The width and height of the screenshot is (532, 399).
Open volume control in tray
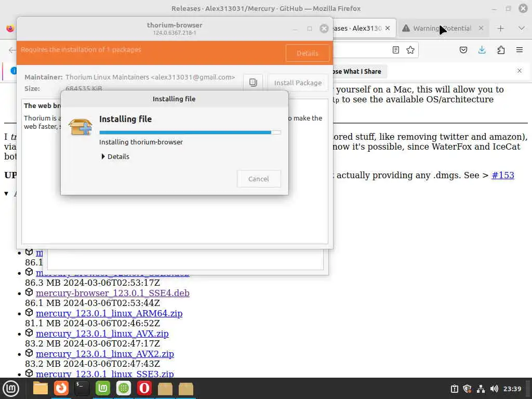[x=494, y=389]
